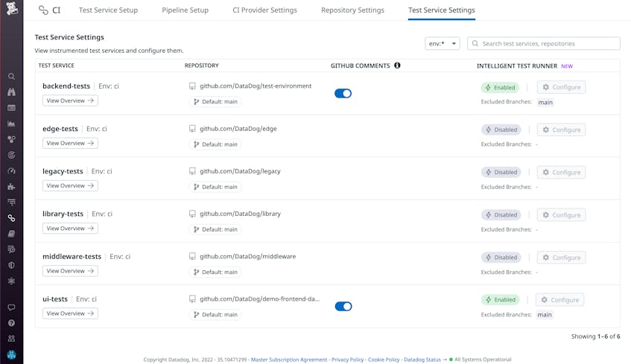
Task: Click the info icon beside GitHub Comments
Action: coord(397,66)
